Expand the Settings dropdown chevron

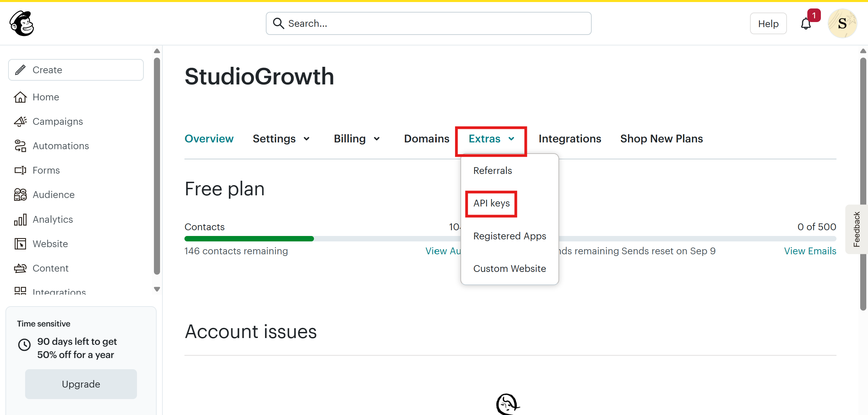(307, 139)
